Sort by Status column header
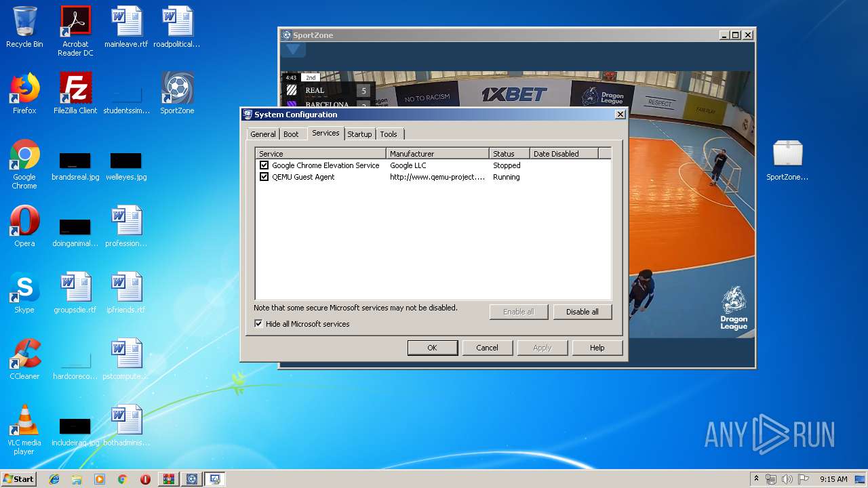The image size is (868, 488). click(x=509, y=154)
